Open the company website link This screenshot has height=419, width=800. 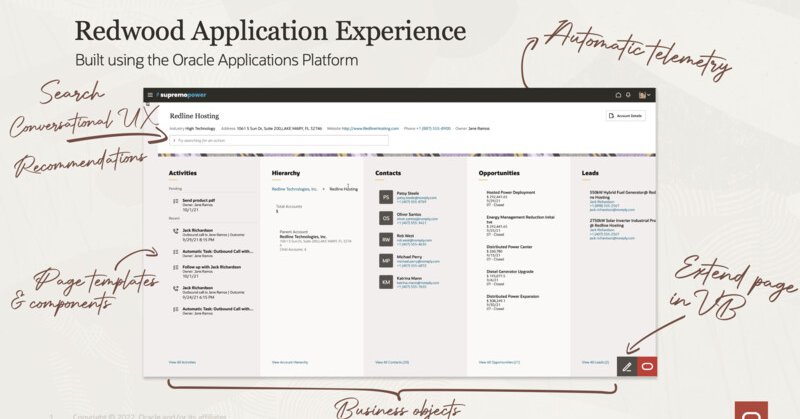coord(370,129)
